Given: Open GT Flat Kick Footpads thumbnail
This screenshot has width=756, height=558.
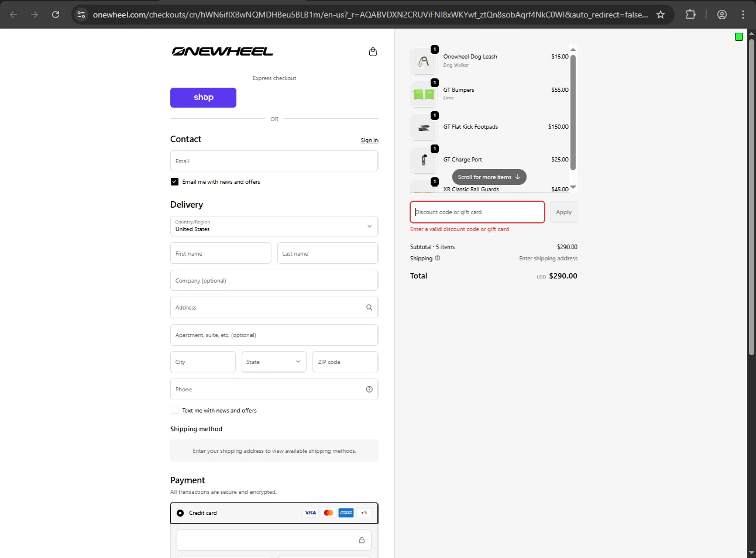Looking at the screenshot, I should pos(424,127).
